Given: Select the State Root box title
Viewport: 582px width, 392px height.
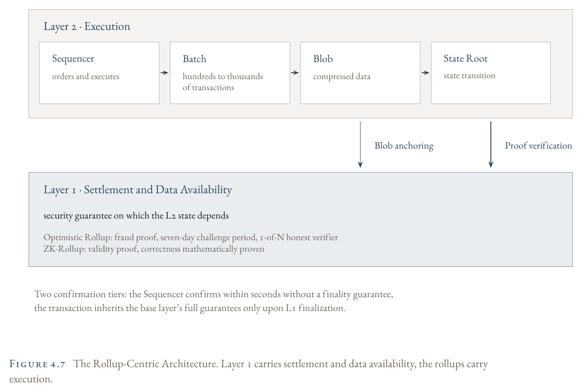Looking at the screenshot, I should coord(466,58).
